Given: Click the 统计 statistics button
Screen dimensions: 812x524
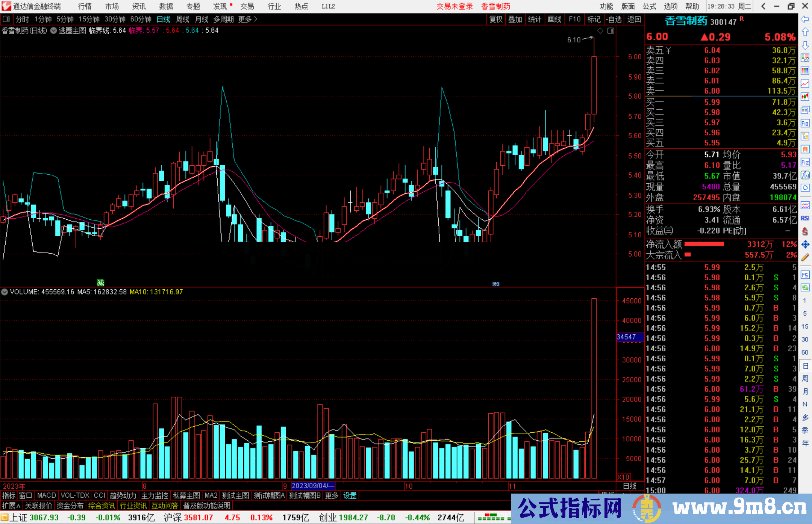Looking at the screenshot, I should tap(535, 19).
